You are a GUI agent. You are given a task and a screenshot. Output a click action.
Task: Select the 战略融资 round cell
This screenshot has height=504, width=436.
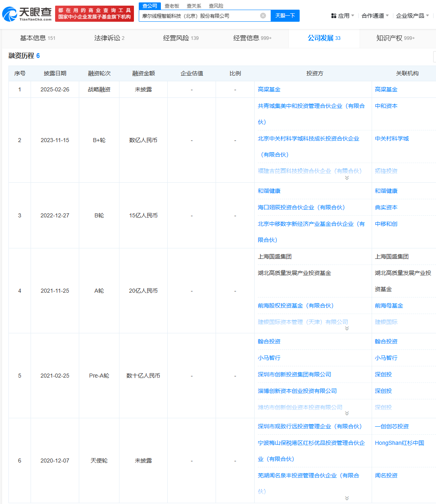coord(99,89)
